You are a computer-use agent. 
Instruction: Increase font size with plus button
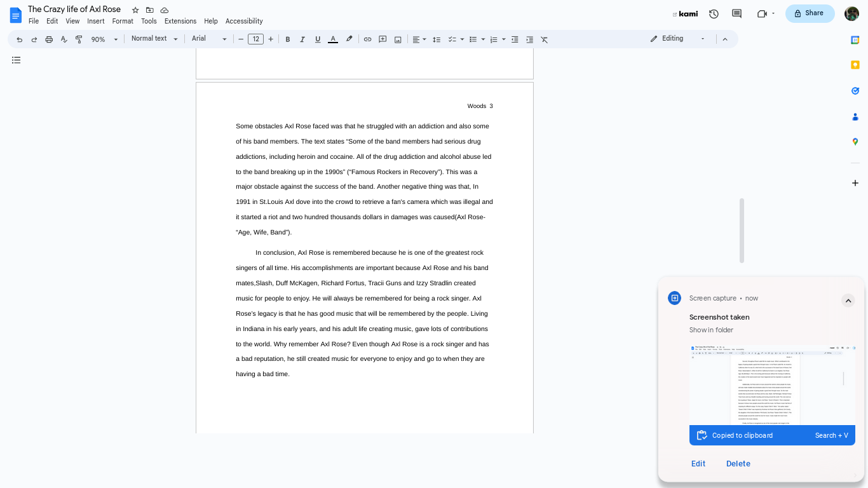(271, 39)
